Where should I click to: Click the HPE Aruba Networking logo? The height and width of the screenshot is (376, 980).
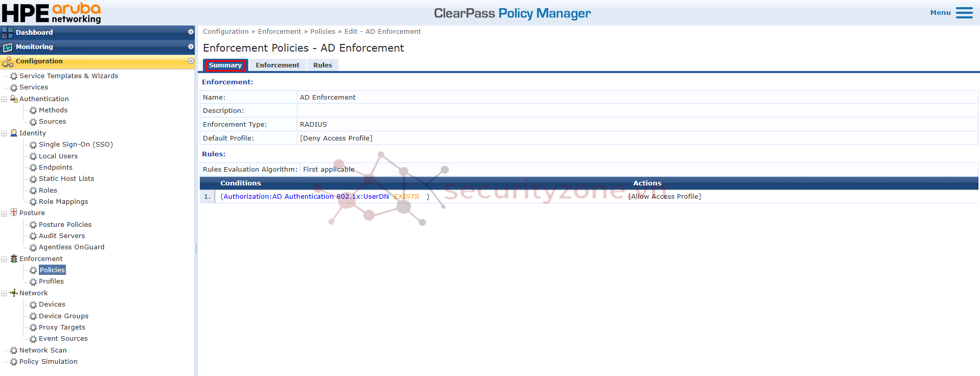pos(51,13)
